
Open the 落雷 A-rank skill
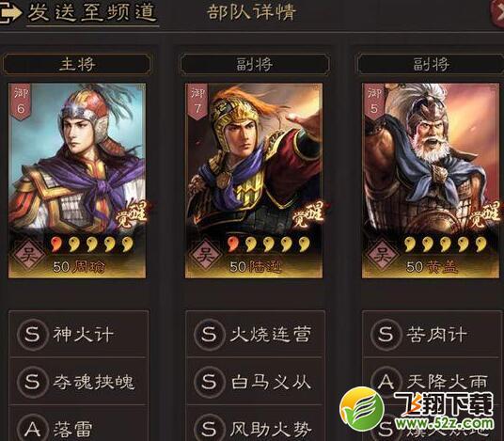coord(78,424)
